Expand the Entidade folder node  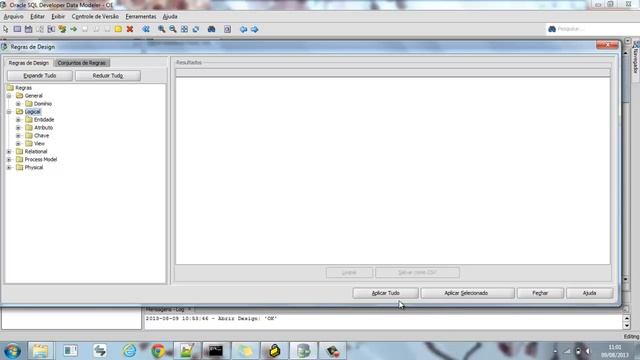point(18,120)
